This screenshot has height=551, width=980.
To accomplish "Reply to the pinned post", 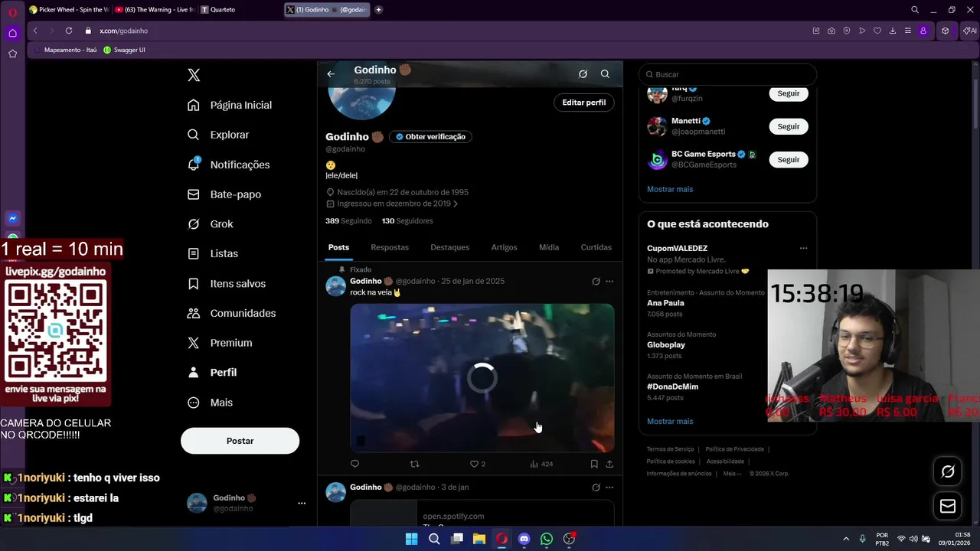I will (354, 464).
